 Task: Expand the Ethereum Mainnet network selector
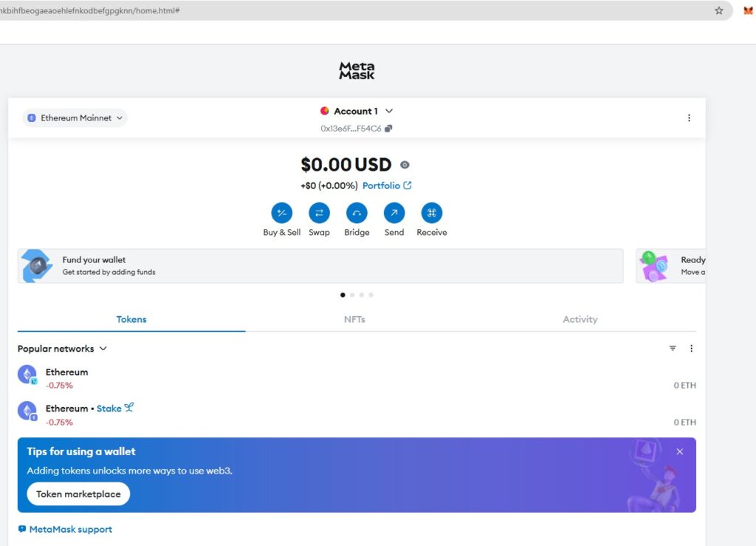75,117
